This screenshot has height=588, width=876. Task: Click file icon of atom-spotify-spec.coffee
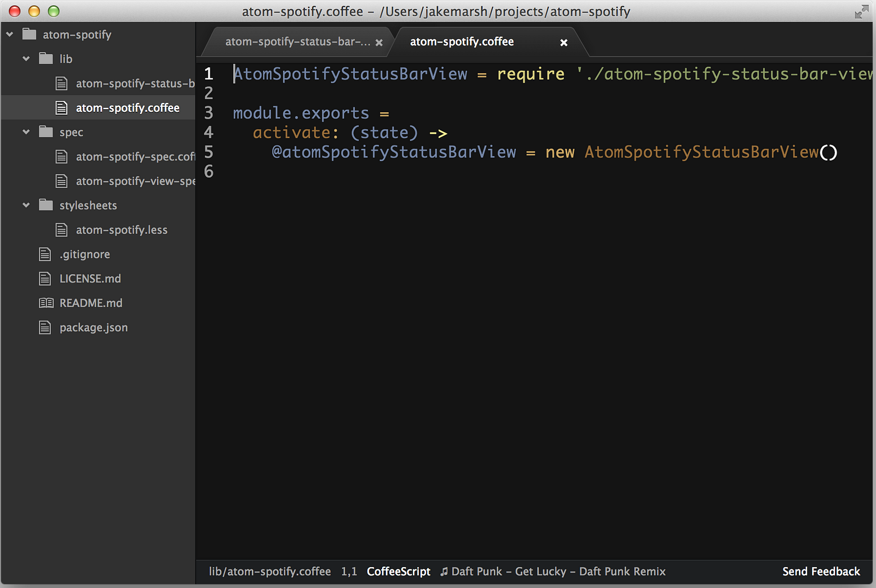pos(62,157)
